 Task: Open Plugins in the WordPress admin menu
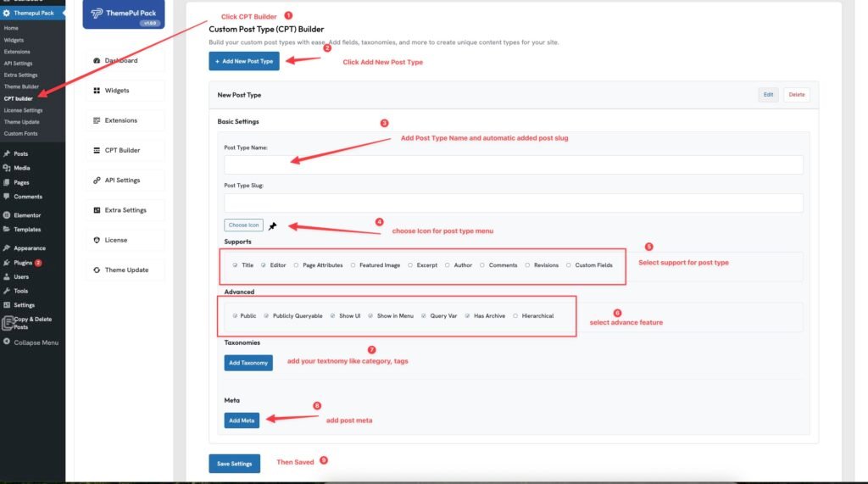(x=23, y=263)
